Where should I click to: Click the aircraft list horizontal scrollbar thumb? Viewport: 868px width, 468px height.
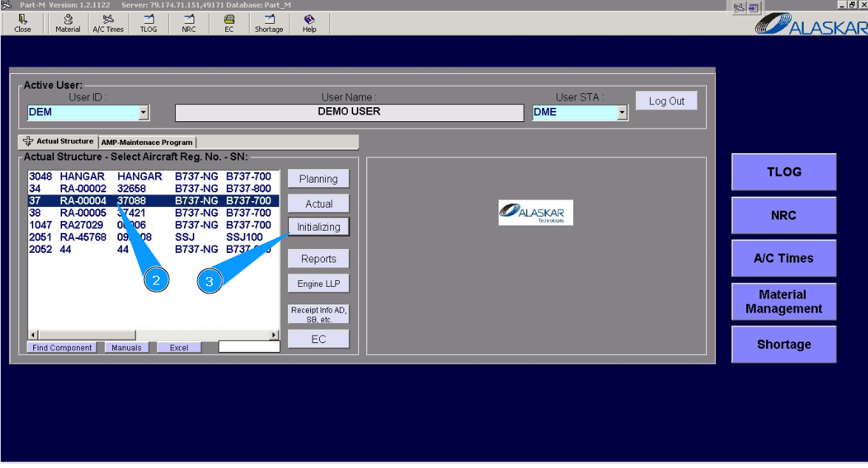click(x=87, y=335)
